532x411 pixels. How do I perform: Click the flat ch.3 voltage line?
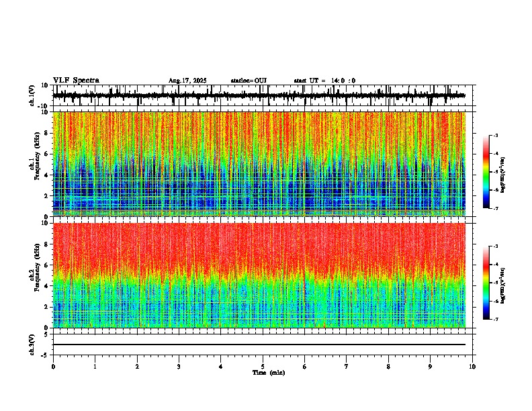pos(259,345)
